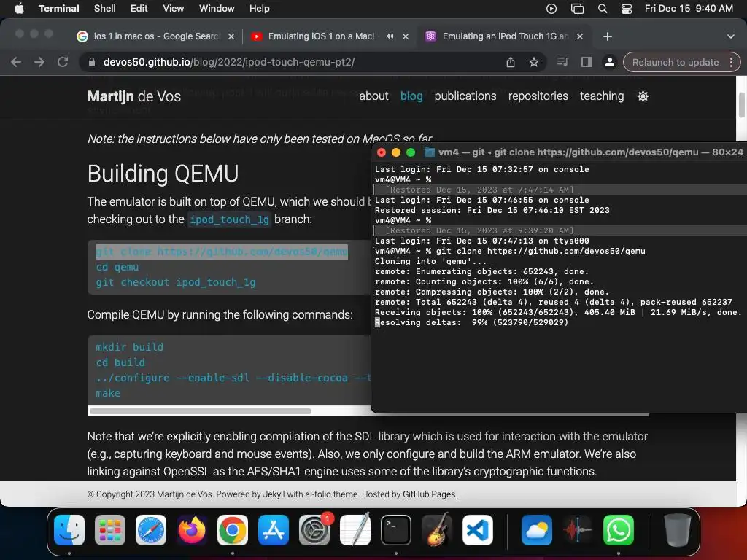
Task: Open Finder from the Dock
Action: (69, 530)
